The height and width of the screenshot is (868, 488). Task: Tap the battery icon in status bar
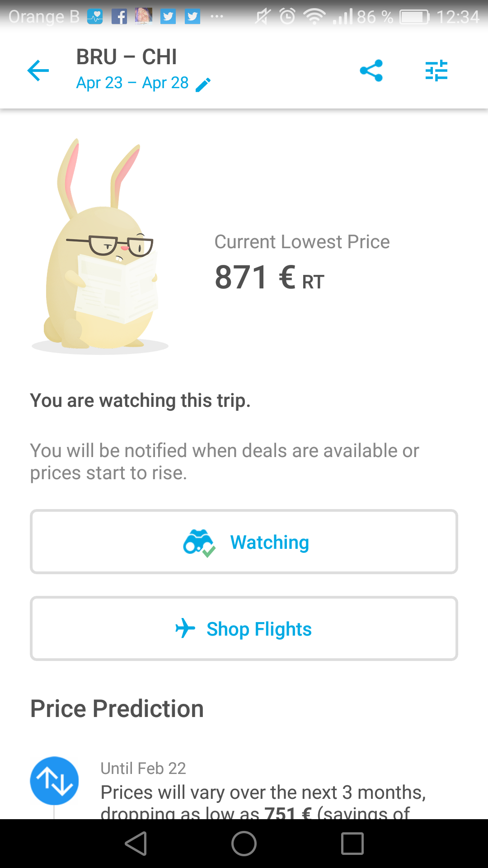(x=414, y=17)
